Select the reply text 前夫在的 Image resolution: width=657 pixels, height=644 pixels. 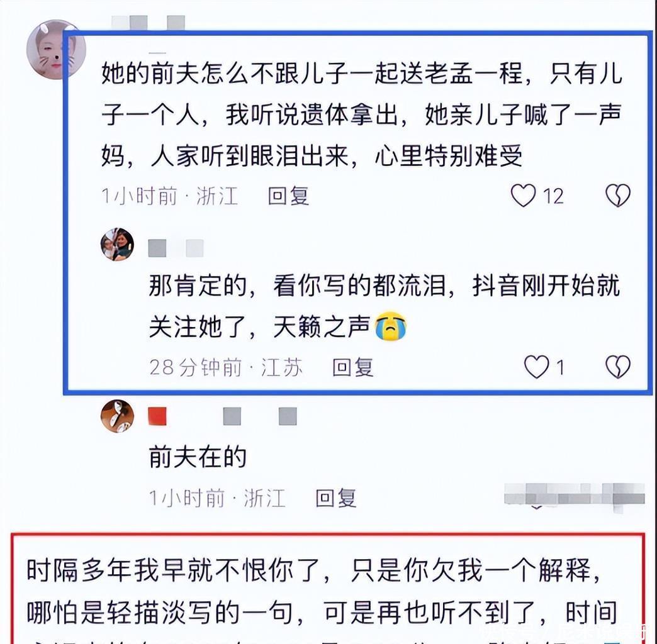pyautogui.click(x=198, y=457)
